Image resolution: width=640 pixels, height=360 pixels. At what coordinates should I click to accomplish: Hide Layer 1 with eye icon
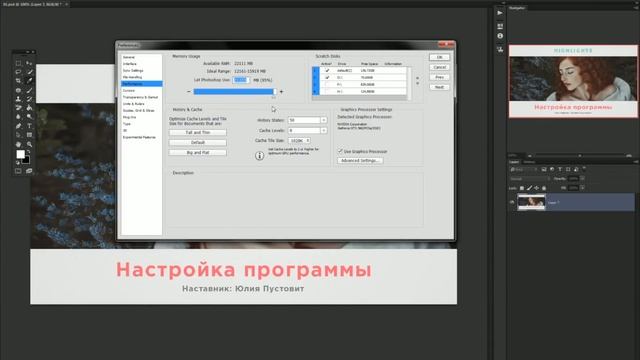[x=512, y=202]
